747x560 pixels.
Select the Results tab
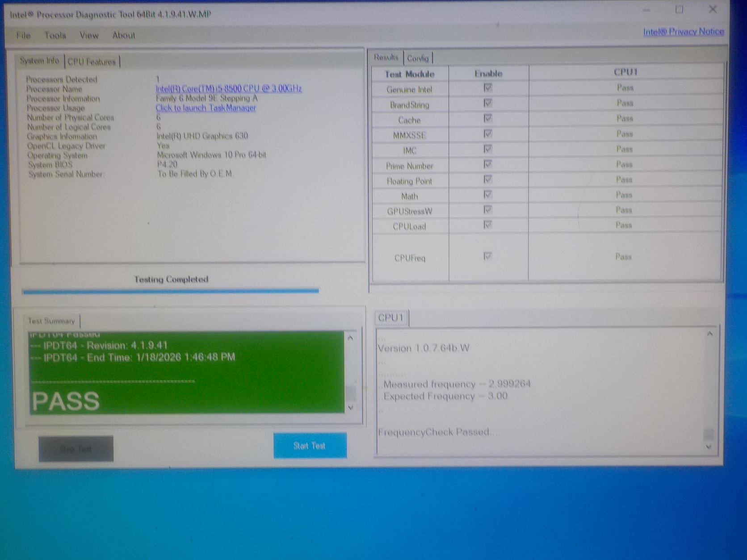[386, 57]
